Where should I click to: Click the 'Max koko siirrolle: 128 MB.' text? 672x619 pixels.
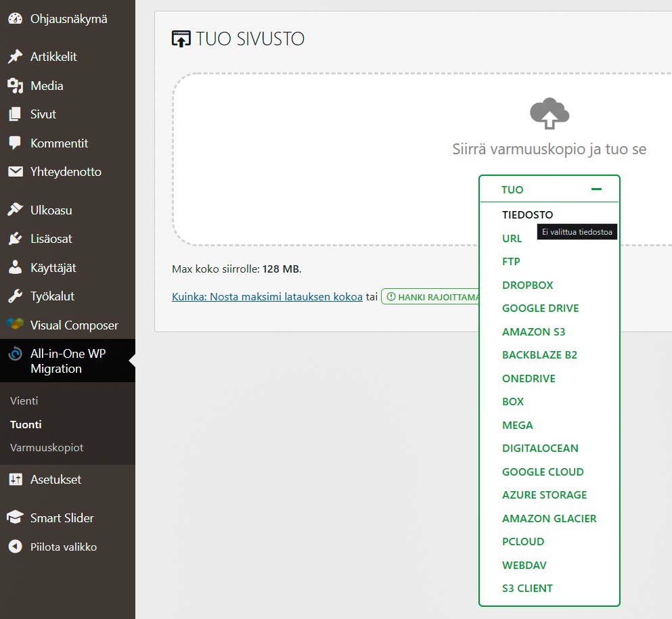[237, 269]
